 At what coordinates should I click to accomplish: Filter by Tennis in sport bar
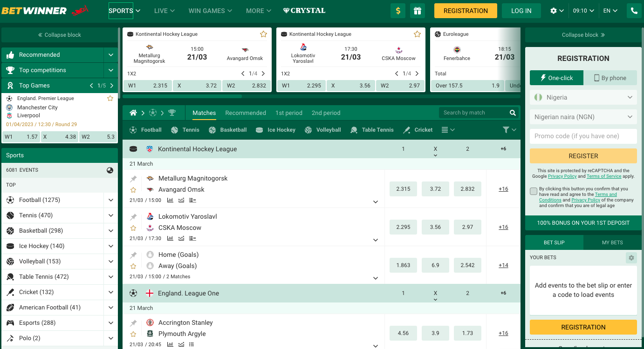(x=185, y=130)
